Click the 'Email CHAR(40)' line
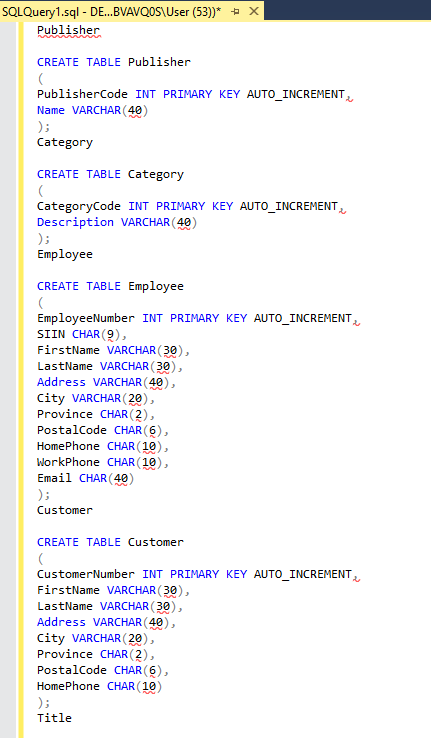Screen dimensions: 431x738 pyautogui.click(x=86, y=478)
